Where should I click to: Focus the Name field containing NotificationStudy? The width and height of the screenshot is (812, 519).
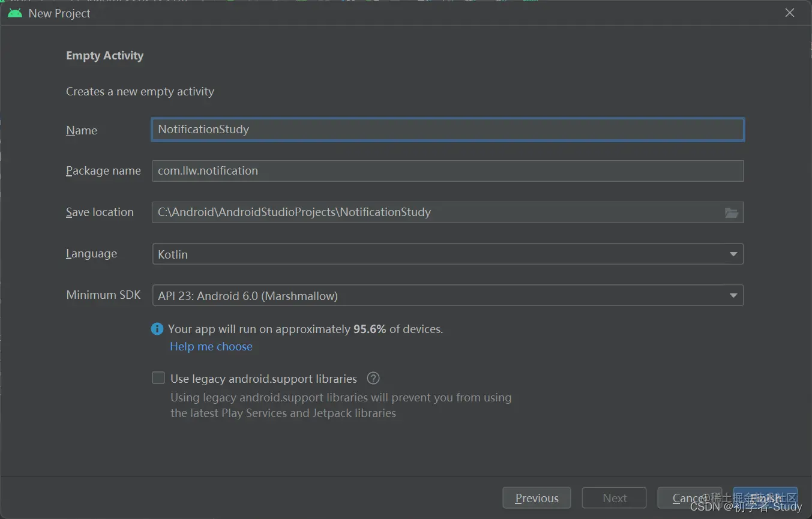point(448,130)
